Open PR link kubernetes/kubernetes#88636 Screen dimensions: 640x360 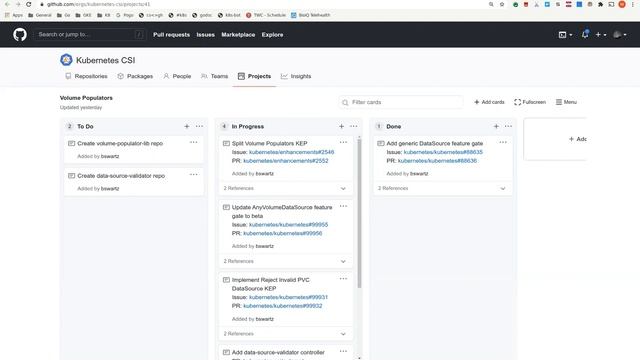(x=437, y=161)
